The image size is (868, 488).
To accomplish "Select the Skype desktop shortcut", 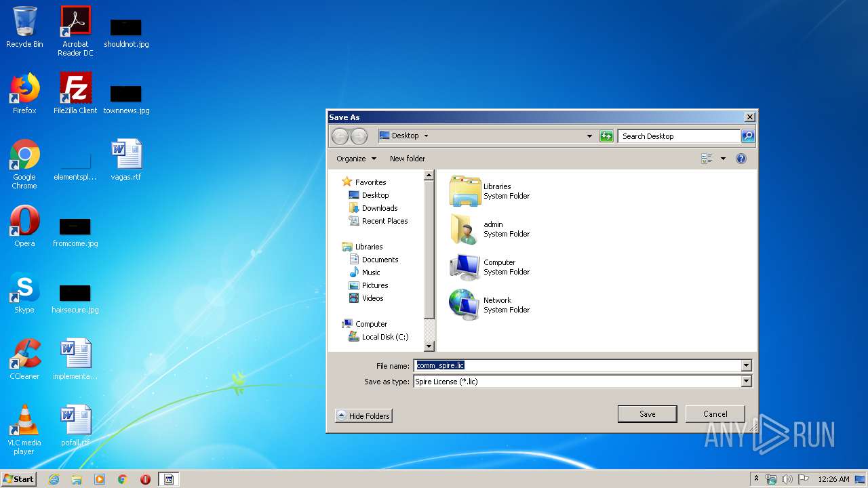I will pyautogui.click(x=24, y=293).
